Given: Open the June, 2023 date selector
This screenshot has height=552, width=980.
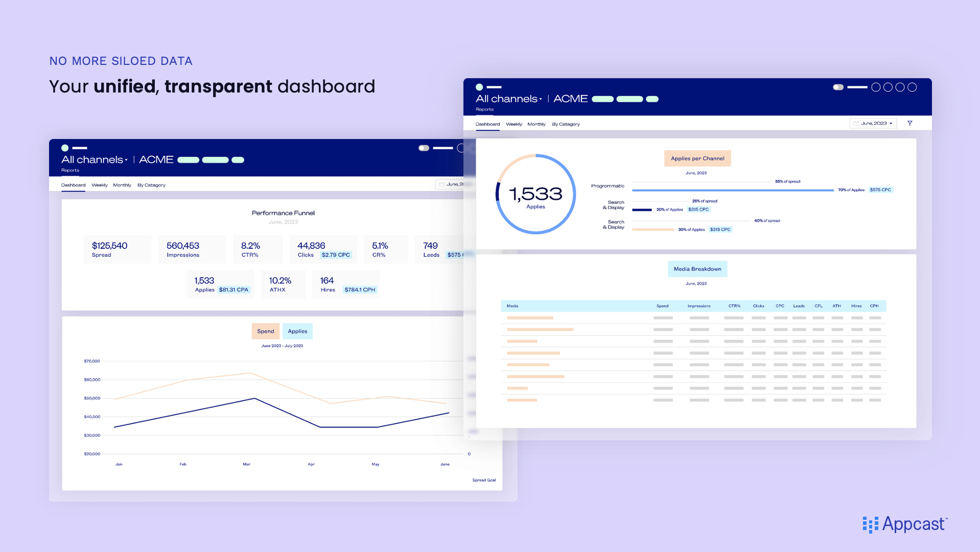Looking at the screenshot, I should (x=873, y=123).
